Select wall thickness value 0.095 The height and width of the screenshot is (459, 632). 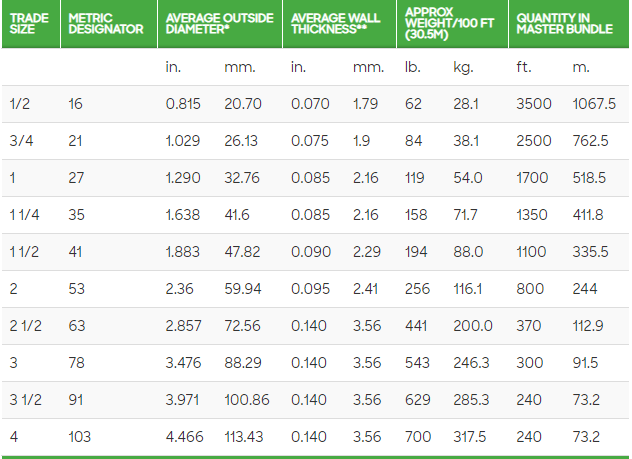[308, 289]
